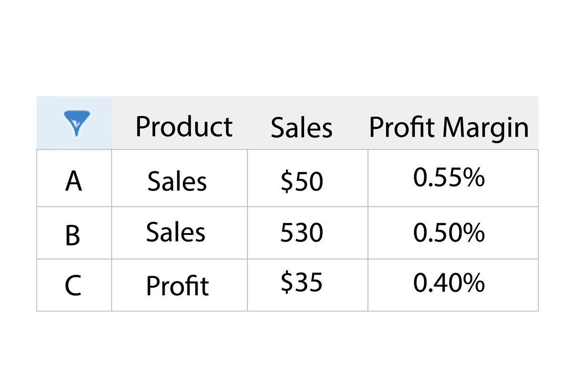Sort by the Sales header label
The width and height of the screenshot is (588, 365).
coord(301,128)
